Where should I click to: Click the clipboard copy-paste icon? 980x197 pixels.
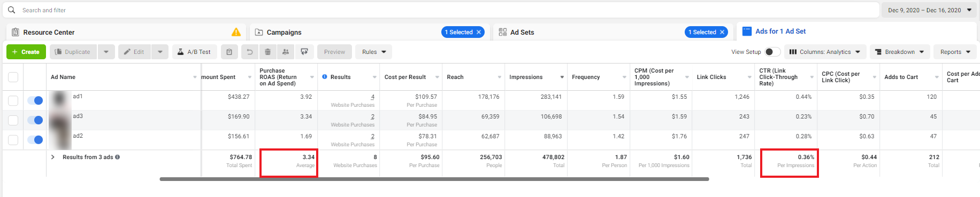[229, 52]
